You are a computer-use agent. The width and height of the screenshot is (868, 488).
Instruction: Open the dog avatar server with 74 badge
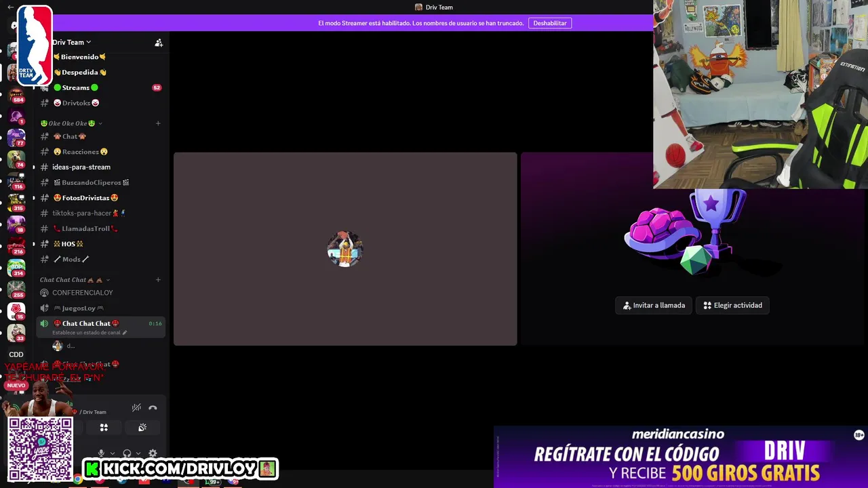tap(16, 159)
